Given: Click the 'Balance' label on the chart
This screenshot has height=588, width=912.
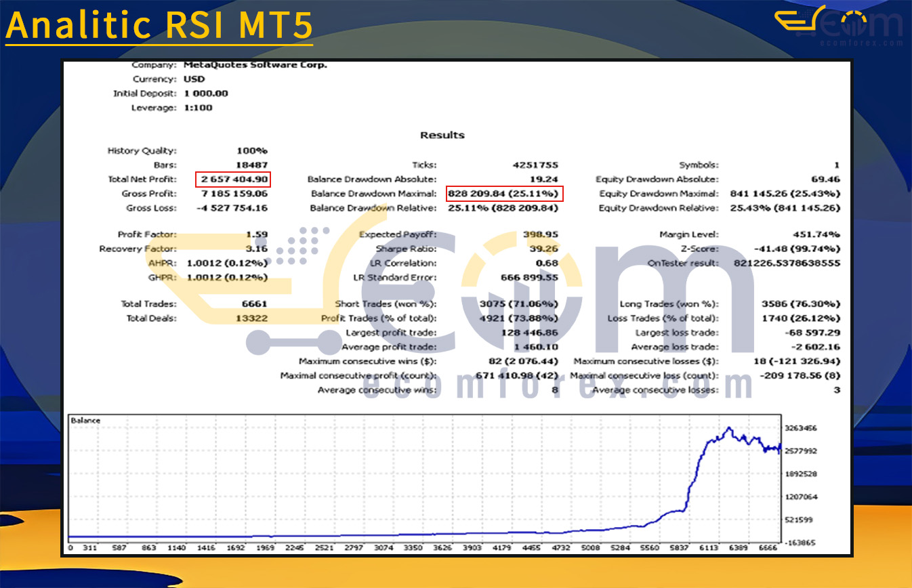Looking at the screenshot, I should tap(85, 421).
